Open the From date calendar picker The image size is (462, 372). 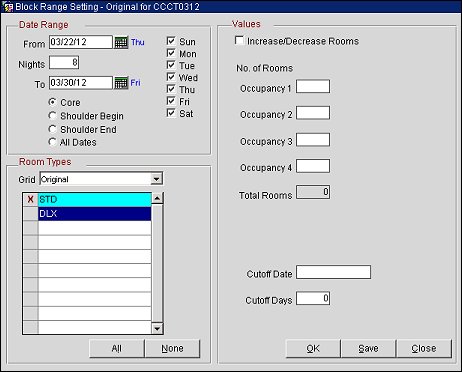point(121,42)
